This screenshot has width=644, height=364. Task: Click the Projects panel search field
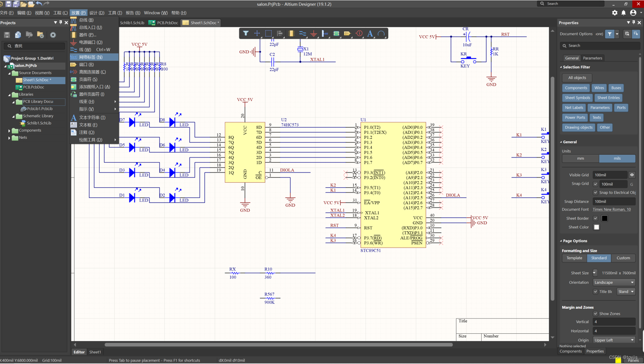pyautogui.click(x=34, y=46)
